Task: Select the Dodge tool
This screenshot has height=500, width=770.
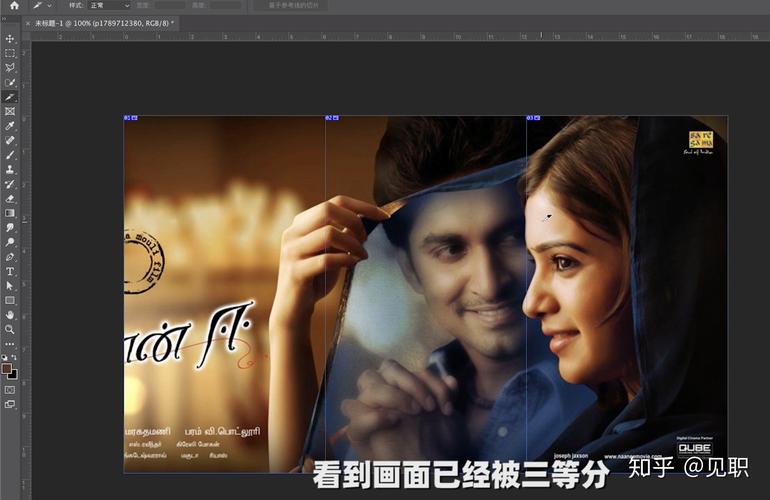Action: tap(10, 242)
